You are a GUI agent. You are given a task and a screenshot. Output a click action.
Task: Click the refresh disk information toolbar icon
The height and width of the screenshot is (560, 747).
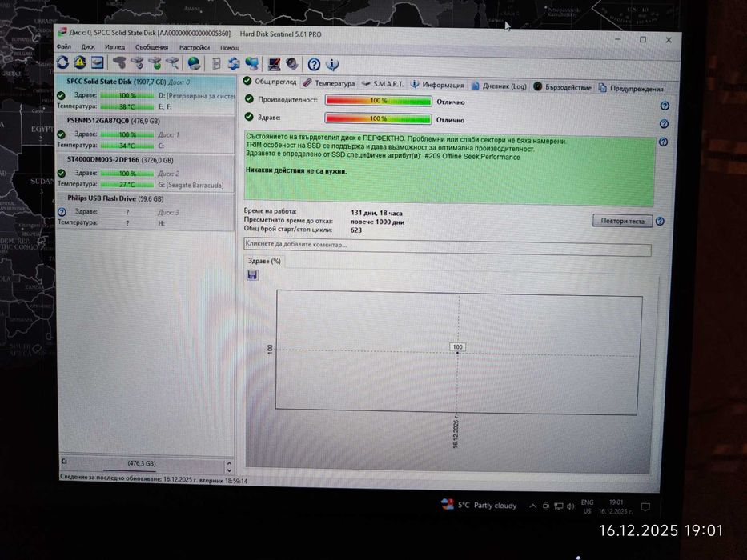pyautogui.click(x=63, y=62)
